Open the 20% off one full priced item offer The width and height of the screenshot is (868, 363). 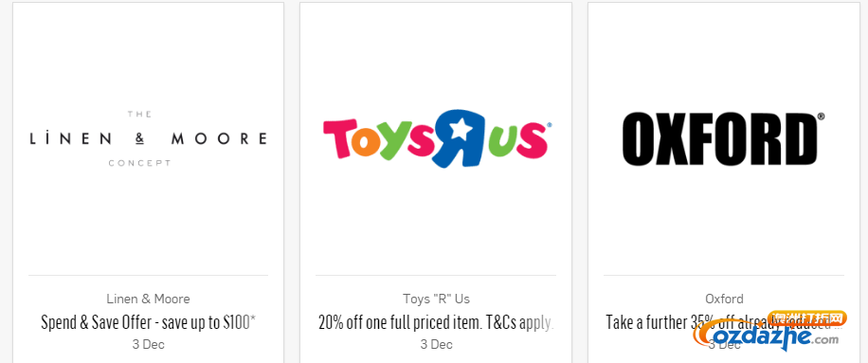[x=436, y=322]
